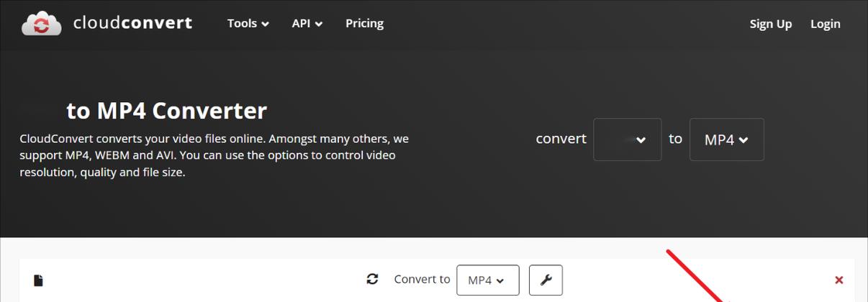Click the chevron arrow next to Tools
Viewport: 868px width, 302px height.
(x=266, y=24)
